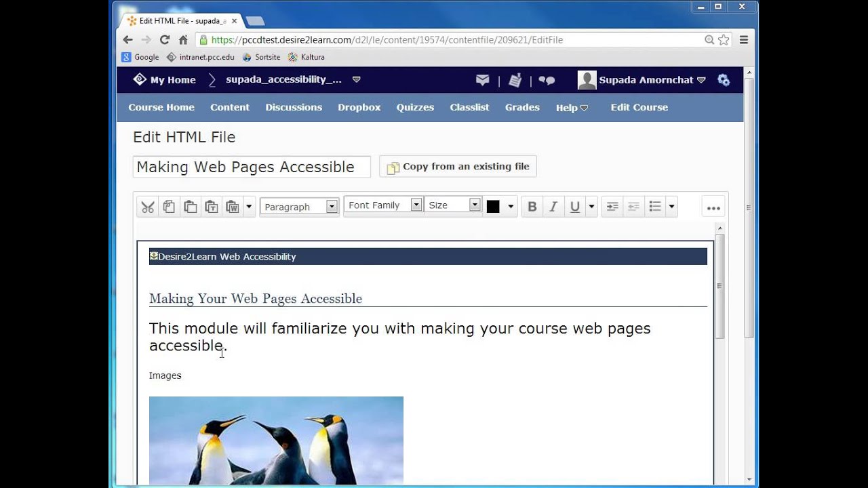The height and width of the screenshot is (488, 868).
Task: Go to My Home
Action: (x=165, y=80)
